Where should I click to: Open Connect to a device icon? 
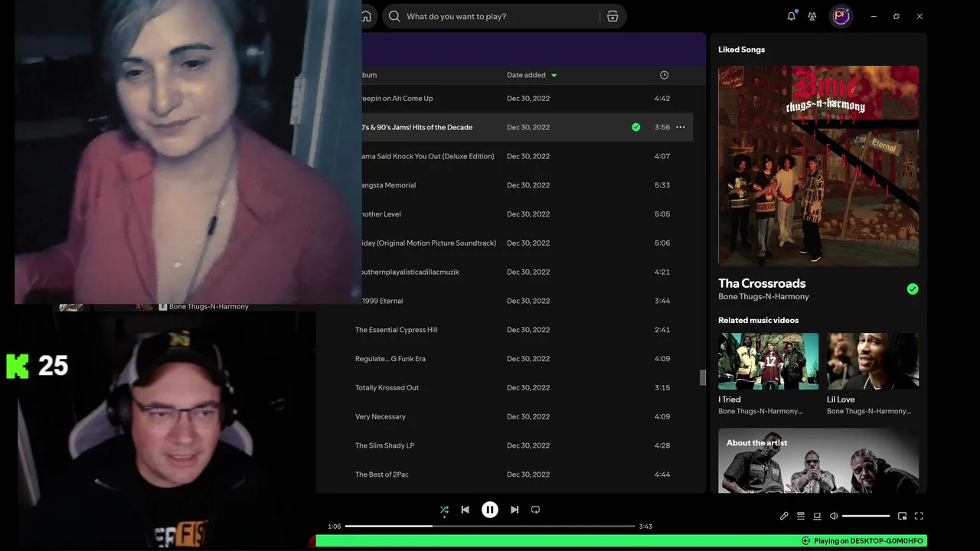click(x=817, y=516)
